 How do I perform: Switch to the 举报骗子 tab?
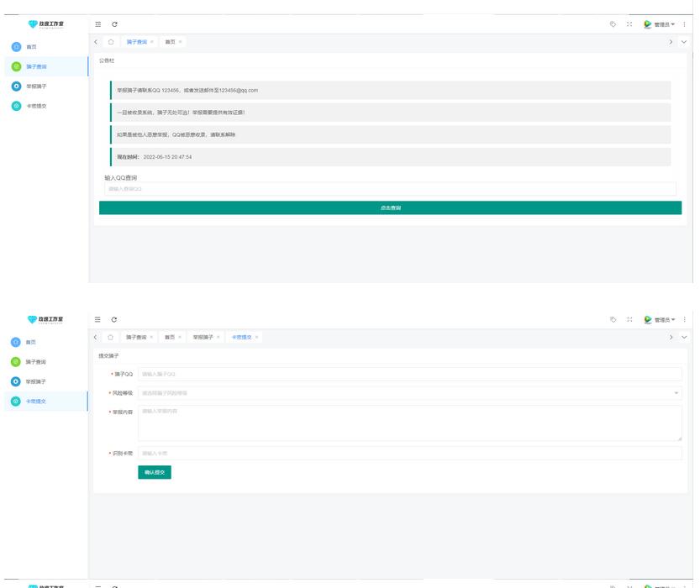pyautogui.click(x=203, y=337)
